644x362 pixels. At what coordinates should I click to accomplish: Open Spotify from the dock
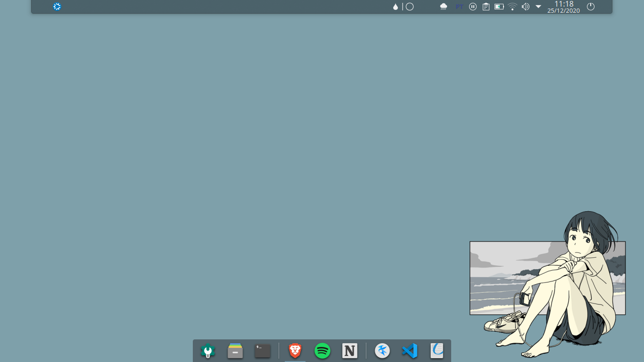[322, 351]
